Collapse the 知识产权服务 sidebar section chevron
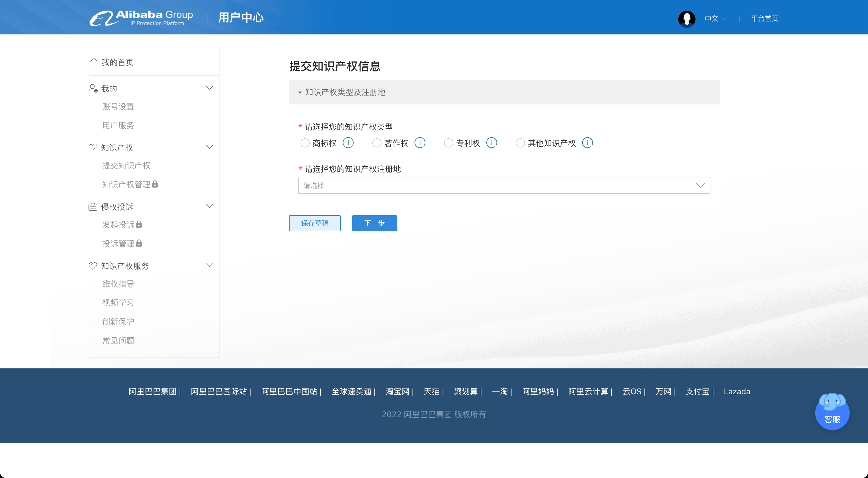 click(x=209, y=265)
